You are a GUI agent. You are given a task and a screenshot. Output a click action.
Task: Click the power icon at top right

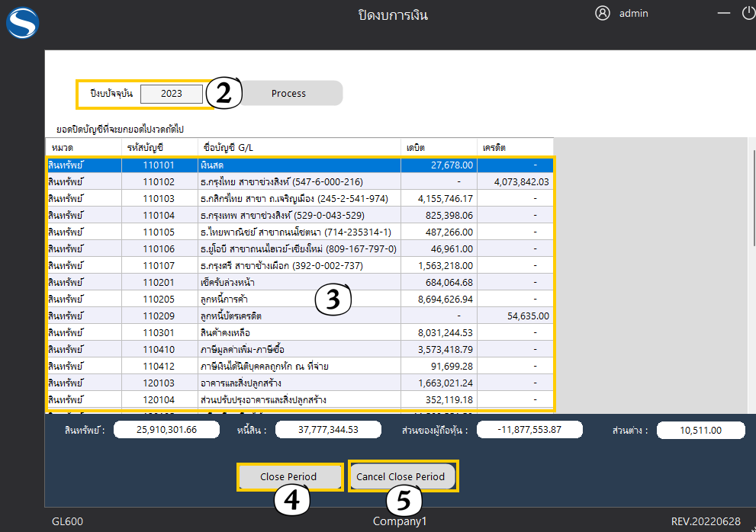coord(748,14)
